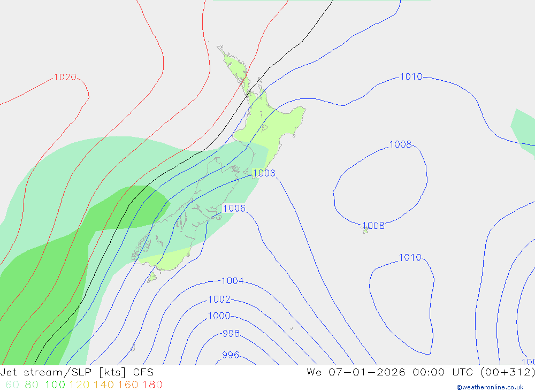This screenshot has height=392, width=535.
Task: Click the Jet stream/SLP [kts] CFS title
Action: [x=77, y=372]
